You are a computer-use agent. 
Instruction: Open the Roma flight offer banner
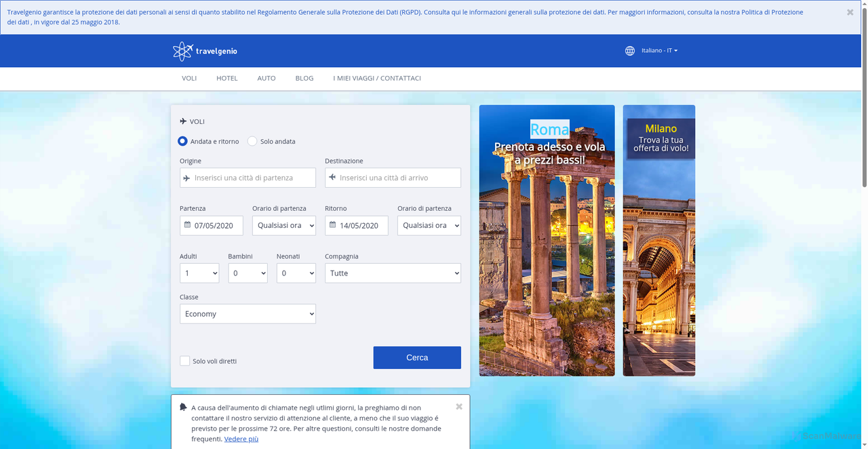tap(547, 240)
